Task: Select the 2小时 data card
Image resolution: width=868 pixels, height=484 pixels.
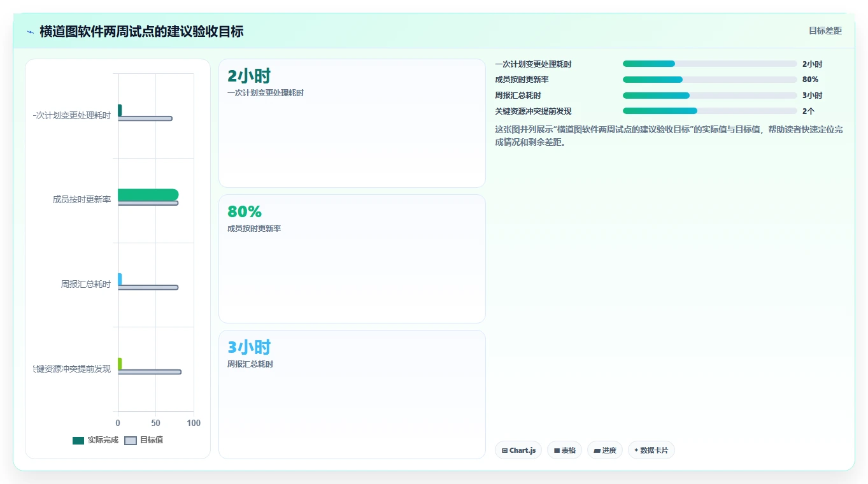Action: (352, 124)
